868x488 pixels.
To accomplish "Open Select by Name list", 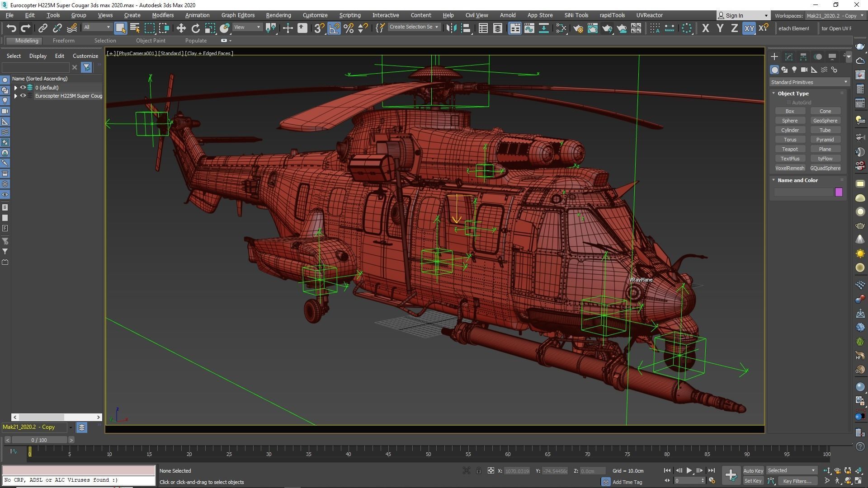I will pos(135,28).
